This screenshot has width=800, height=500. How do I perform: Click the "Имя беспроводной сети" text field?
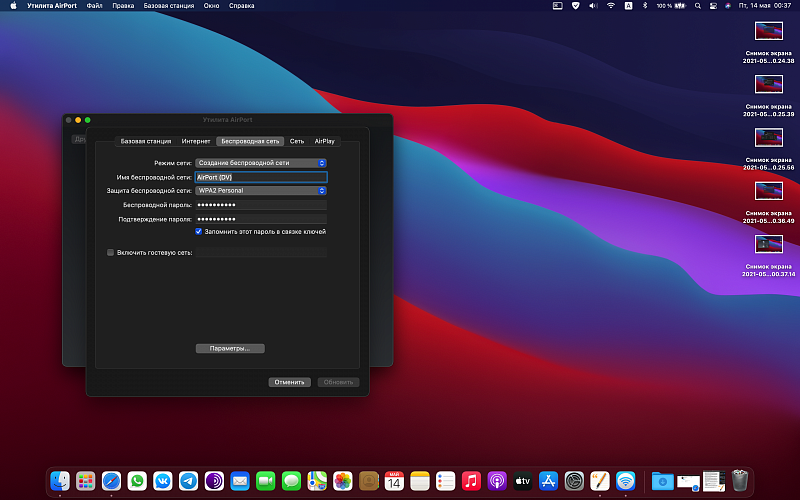(260, 177)
